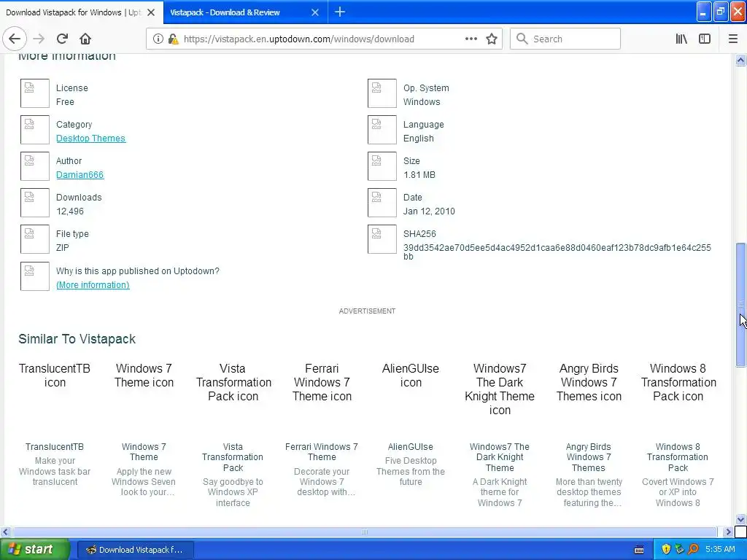Open the Windows 7 Theme title link
Image resolution: width=747 pixels, height=560 pixels.
coord(144,452)
